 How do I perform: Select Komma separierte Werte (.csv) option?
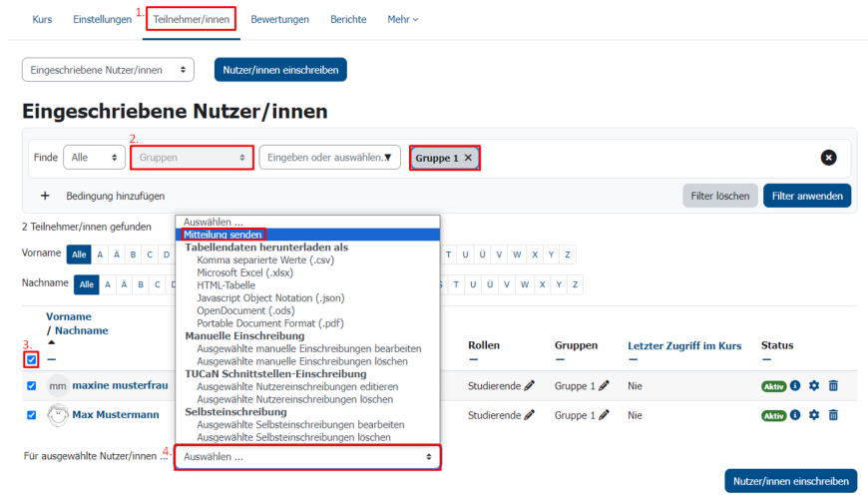pos(265,259)
